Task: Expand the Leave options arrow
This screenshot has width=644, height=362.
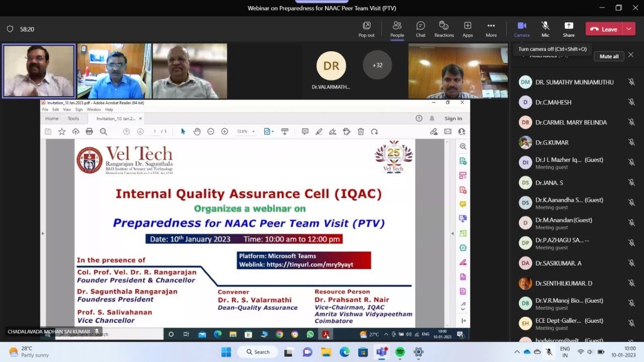Action: click(x=629, y=29)
